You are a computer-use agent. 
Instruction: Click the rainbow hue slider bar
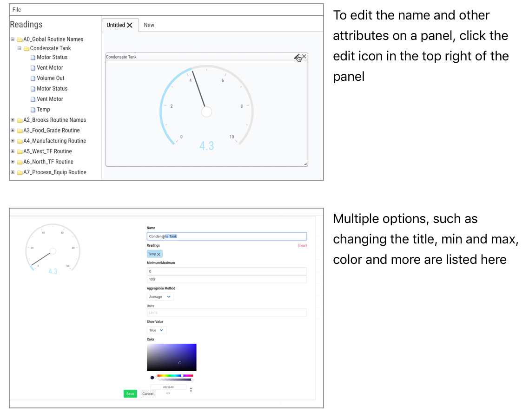point(175,375)
